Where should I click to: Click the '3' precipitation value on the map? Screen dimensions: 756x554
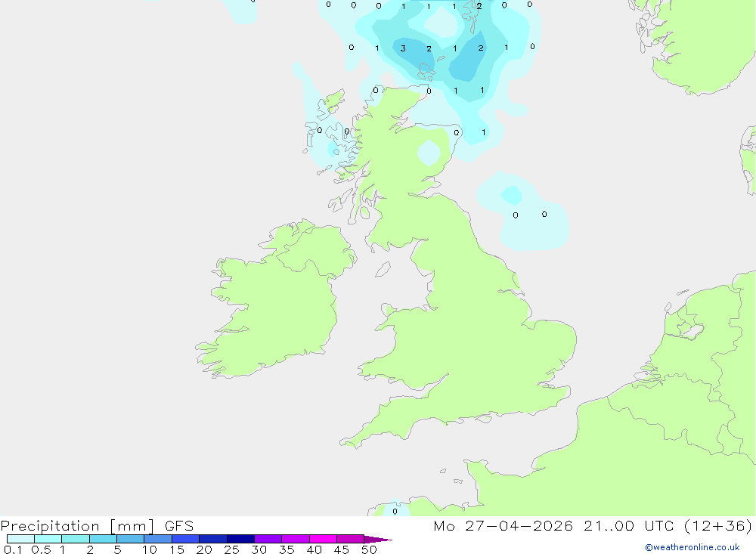(403, 48)
